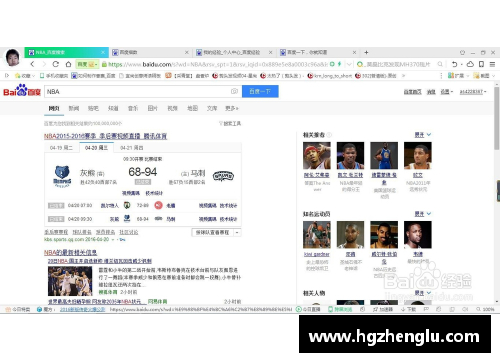
Task: Open the search tools filter
Action: coord(230,123)
